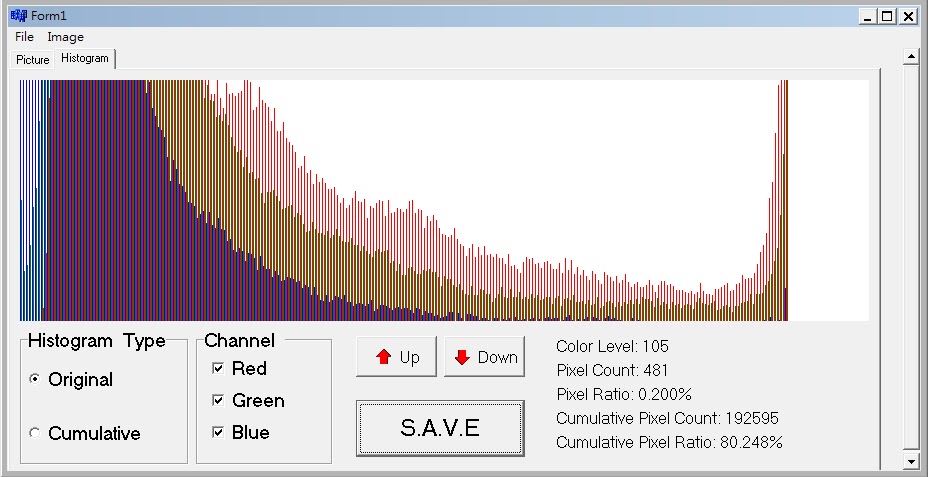Viewport: 928px width, 477px height.
Task: Toggle the Green channel checkbox
Action: (248, 401)
